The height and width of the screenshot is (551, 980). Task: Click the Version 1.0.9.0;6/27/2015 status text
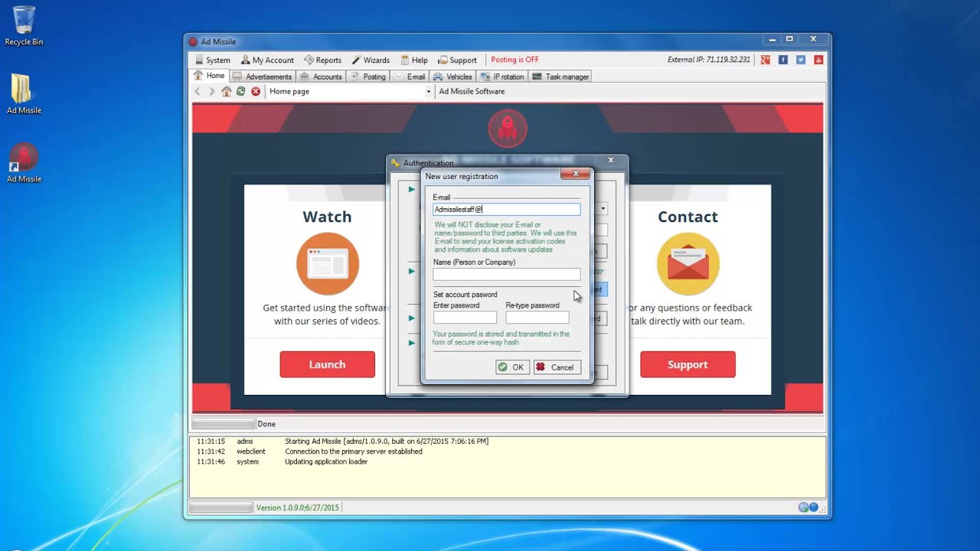(x=298, y=507)
